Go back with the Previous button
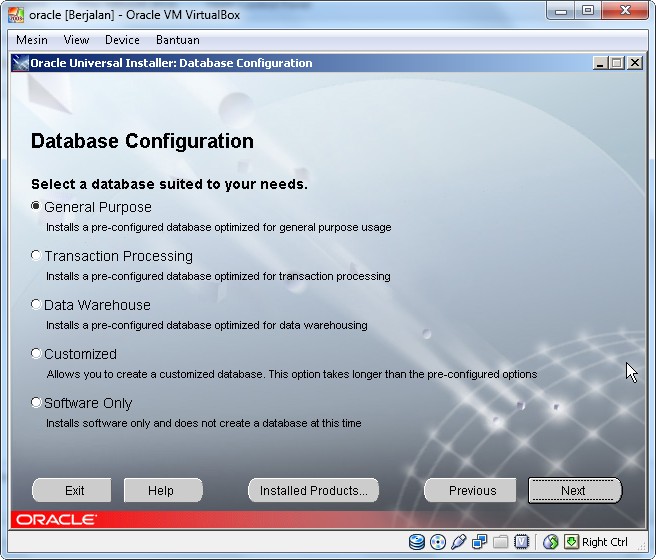Image resolution: width=656 pixels, height=560 pixels. click(x=470, y=490)
